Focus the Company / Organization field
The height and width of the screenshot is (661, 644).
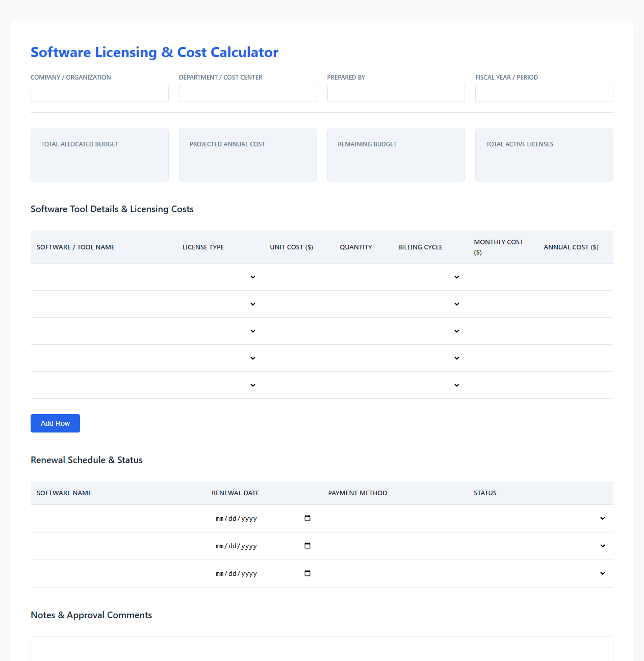[99, 93]
